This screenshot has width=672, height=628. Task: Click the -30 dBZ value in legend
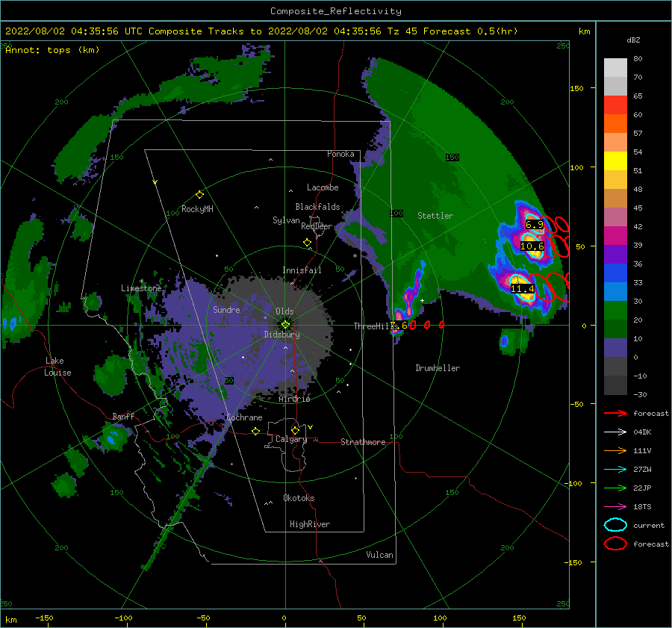coord(640,394)
